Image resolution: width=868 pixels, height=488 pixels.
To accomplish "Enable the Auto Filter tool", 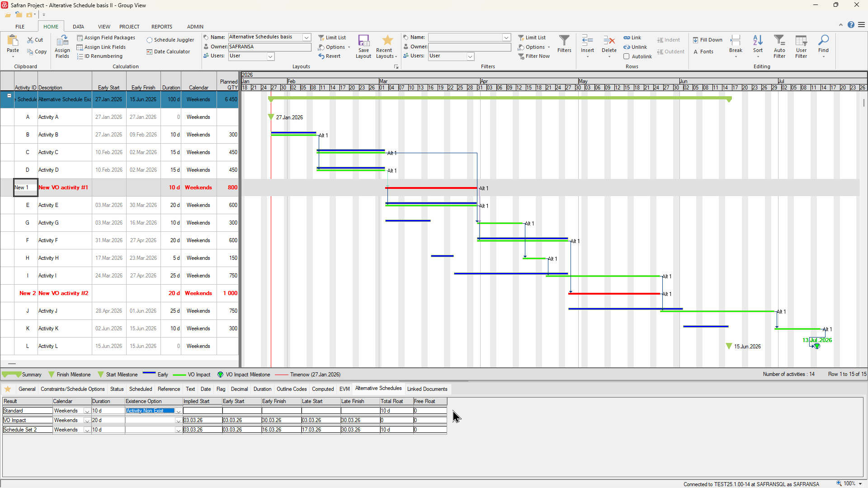I will 780,45.
